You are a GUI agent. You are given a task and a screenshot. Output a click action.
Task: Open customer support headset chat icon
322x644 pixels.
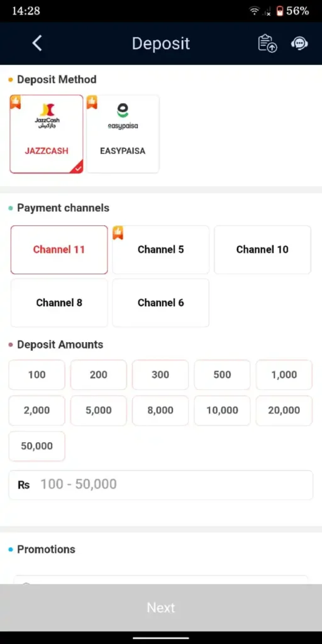click(x=299, y=43)
